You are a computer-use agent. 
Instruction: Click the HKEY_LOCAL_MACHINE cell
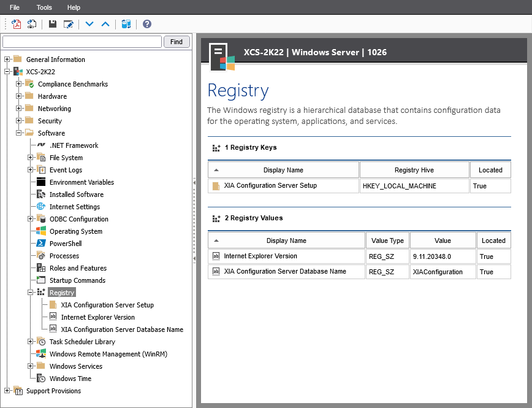point(414,186)
